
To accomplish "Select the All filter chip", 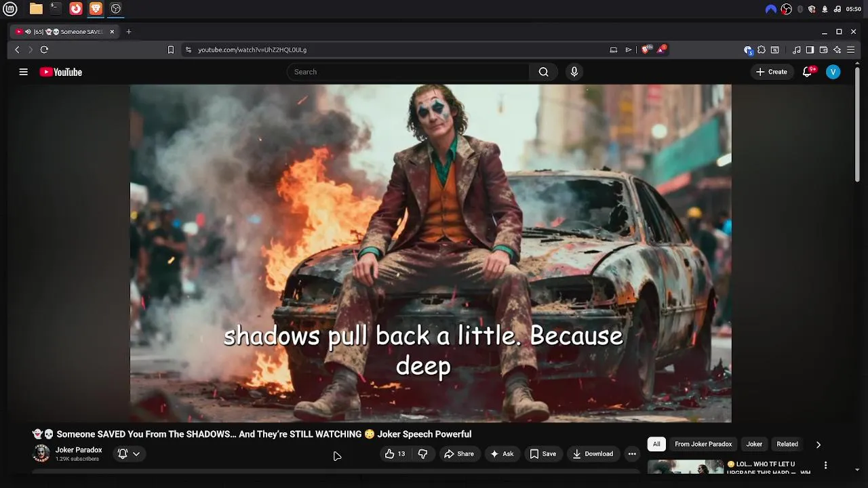I will point(656,444).
